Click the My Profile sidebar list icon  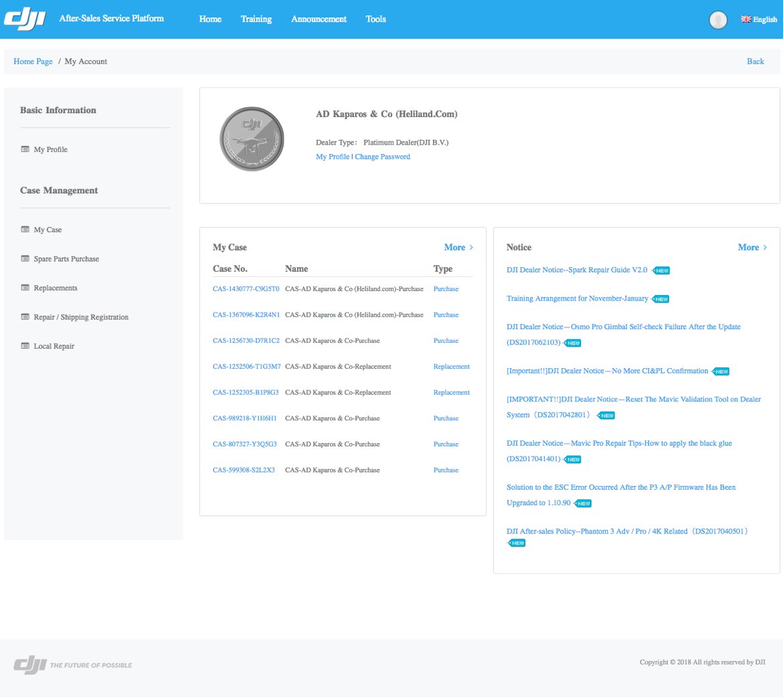pyautogui.click(x=25, y=149)
